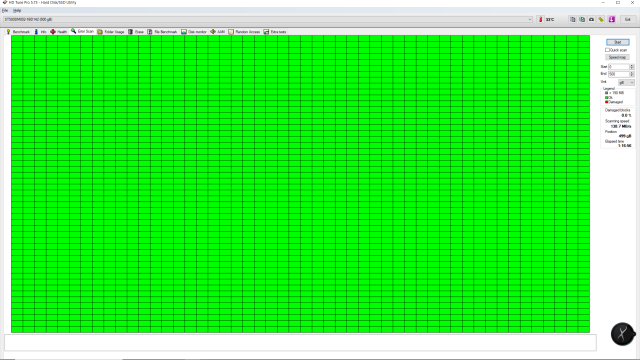640x360 pixels.
Task: Go to the Folder Usage tab
Action: click(x=111, y=31)
